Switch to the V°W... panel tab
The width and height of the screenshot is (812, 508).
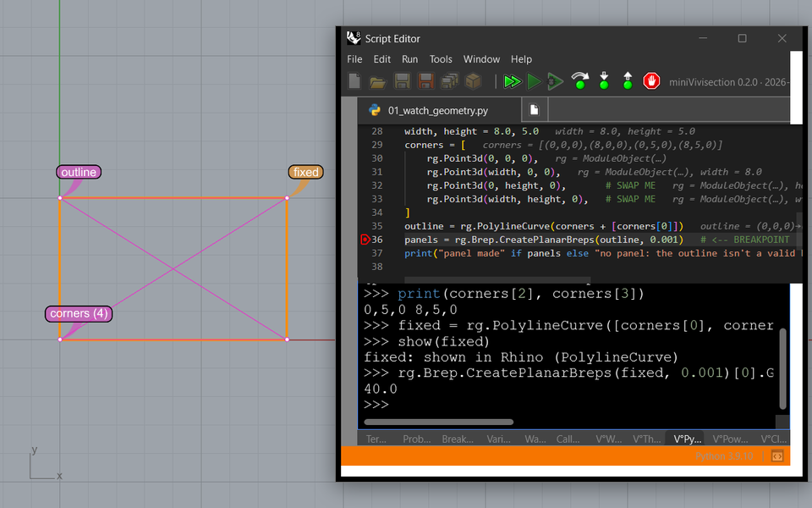tap(609, 439)
